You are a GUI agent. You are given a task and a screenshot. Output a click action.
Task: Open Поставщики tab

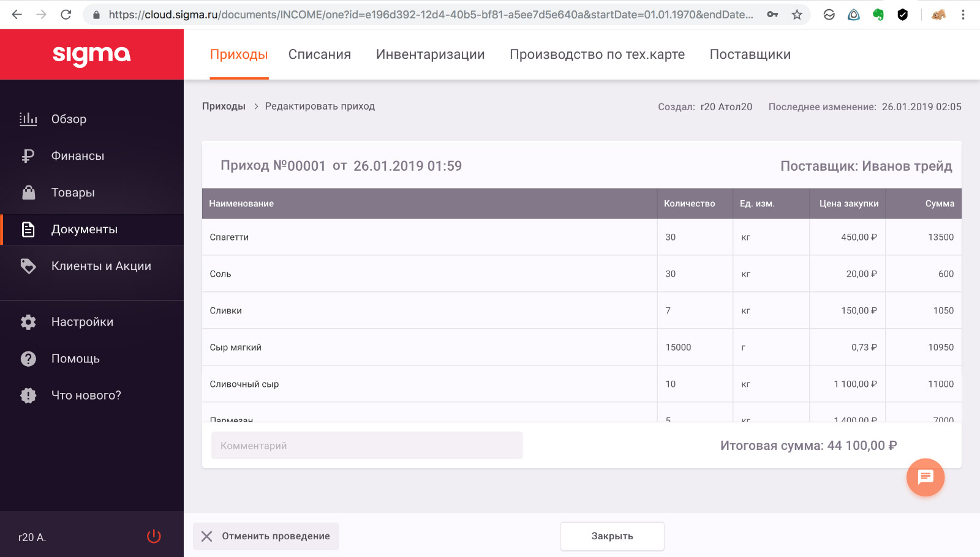[x=750, y=54]
